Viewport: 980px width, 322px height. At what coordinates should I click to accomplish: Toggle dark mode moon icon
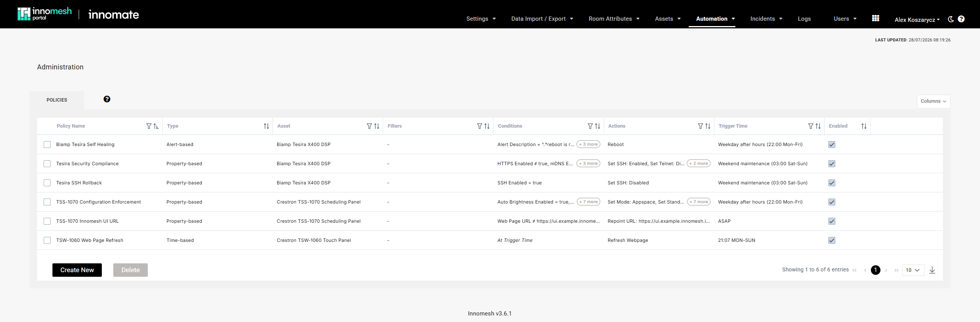951,19
